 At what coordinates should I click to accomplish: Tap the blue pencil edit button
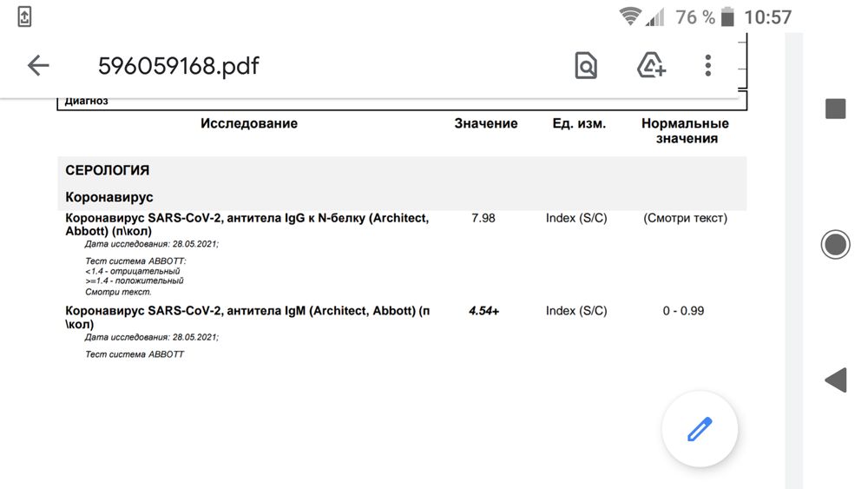700,429
